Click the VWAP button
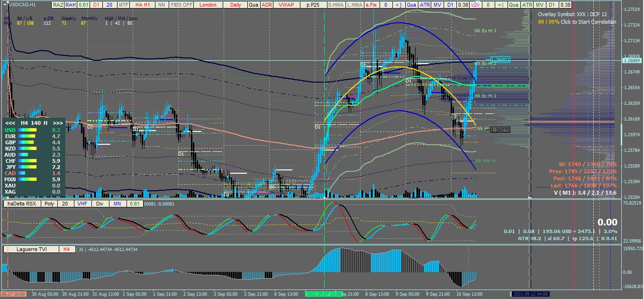Image resolution: width=644 pixels, height=299 pixels. [286, 5]
